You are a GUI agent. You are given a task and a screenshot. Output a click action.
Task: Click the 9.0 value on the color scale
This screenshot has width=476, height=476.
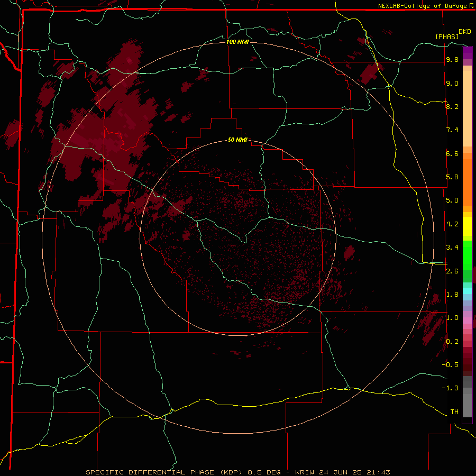tap(452, 83)
